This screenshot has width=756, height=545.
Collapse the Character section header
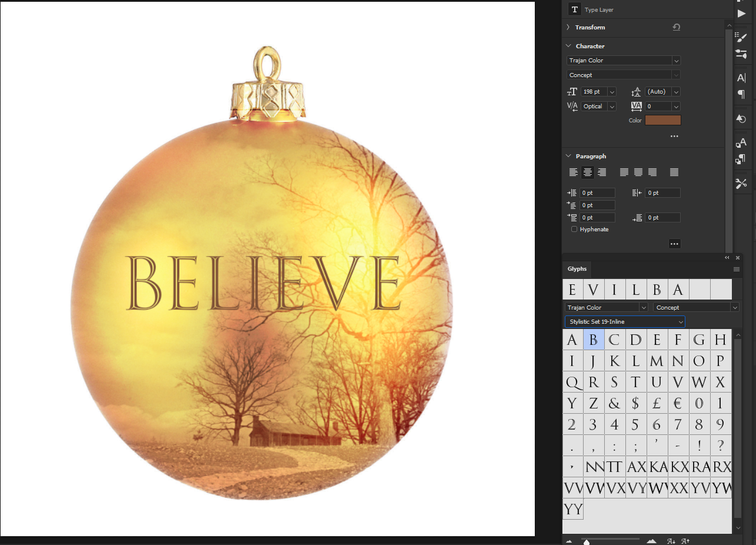click(568, 46)
